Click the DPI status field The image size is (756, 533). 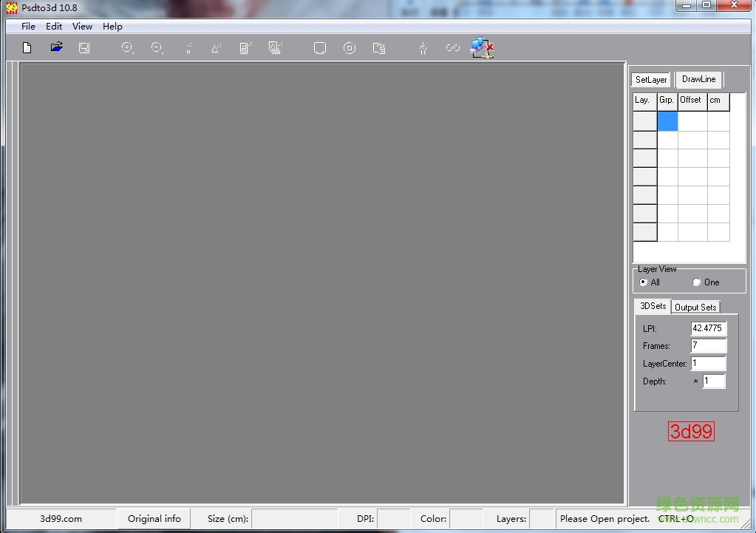pyautogui.click(x=393, y=519)
